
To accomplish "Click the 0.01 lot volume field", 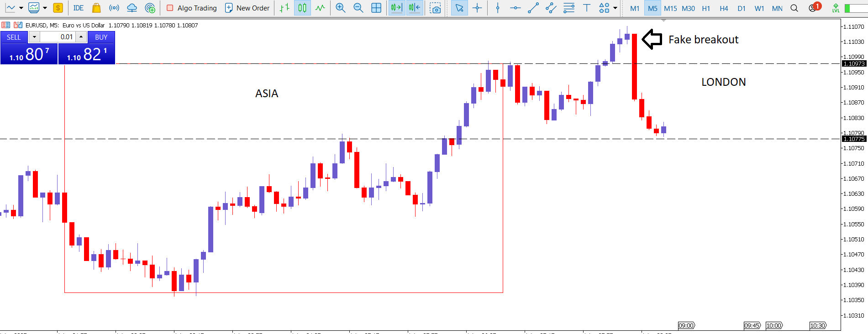I will tap(57, 37).
